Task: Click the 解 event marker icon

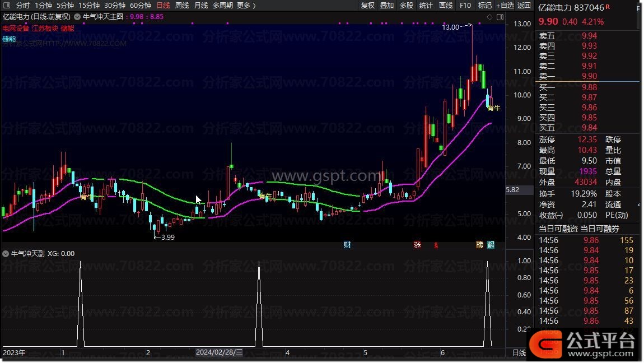Action: coord(491,245)
